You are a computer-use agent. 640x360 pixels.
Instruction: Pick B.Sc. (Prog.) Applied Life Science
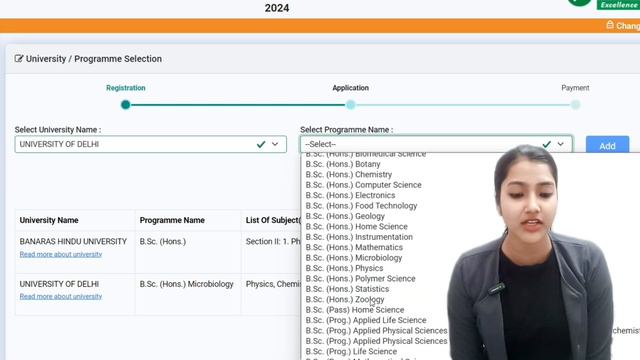click(366, 320)
